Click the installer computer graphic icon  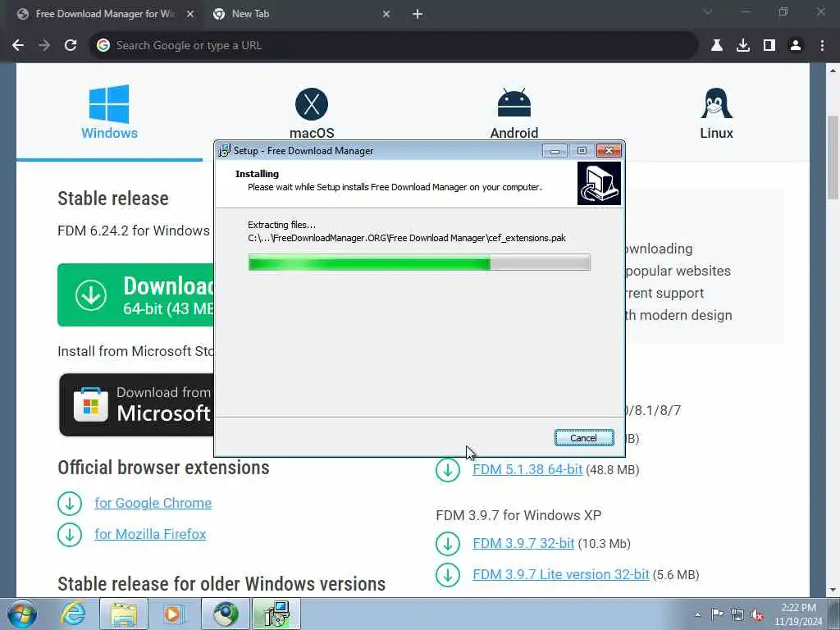coord(599,184)
